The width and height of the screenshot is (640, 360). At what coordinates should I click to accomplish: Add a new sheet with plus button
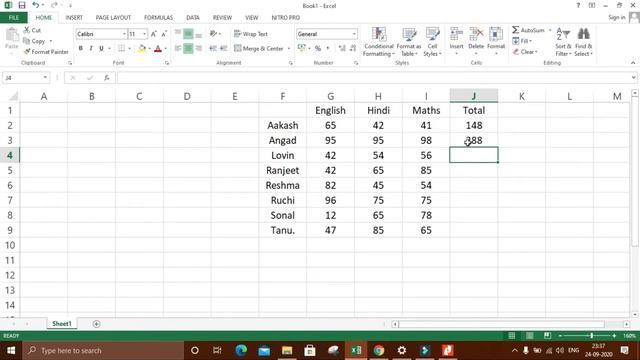pyautogui.click(x=96, y=324)
